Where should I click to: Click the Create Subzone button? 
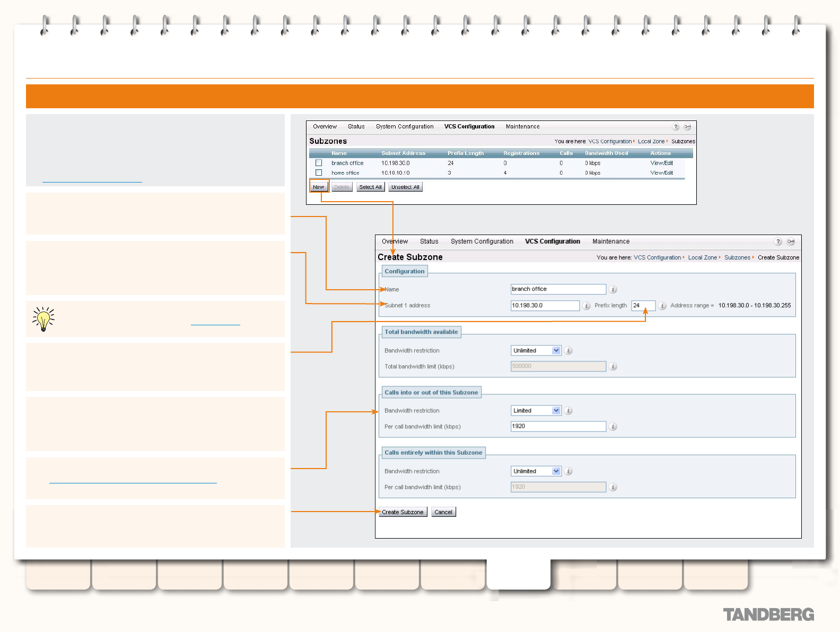pos(402,512)
